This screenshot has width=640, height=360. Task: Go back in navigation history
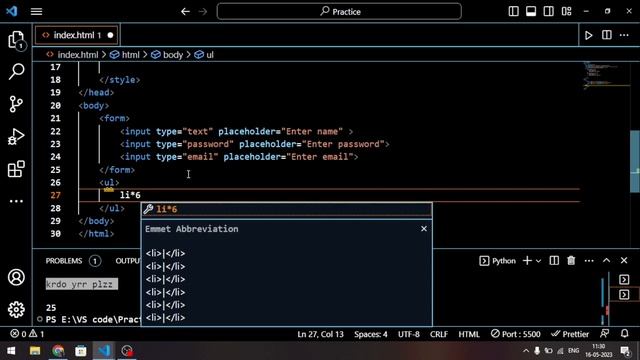click(185, 11)
